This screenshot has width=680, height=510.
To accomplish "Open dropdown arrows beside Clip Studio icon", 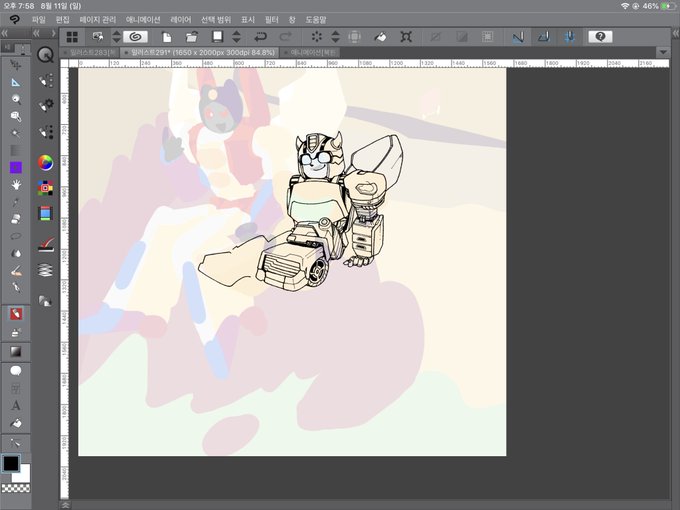I will click(x=116, y=37).
